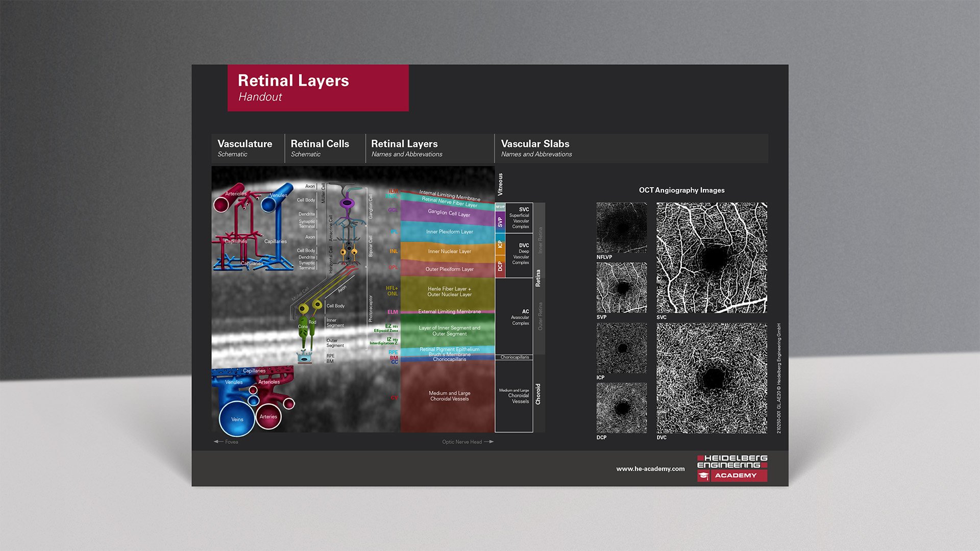This screenshot has height=551, width=980.
Task: Click the purple Ganglion Cell Layer band
Action: (x=449, y=213)
